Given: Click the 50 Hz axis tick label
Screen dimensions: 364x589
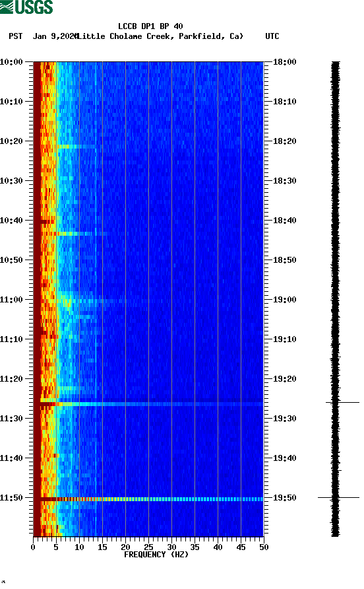Looking at the screenshot, I should click(264, 547).
